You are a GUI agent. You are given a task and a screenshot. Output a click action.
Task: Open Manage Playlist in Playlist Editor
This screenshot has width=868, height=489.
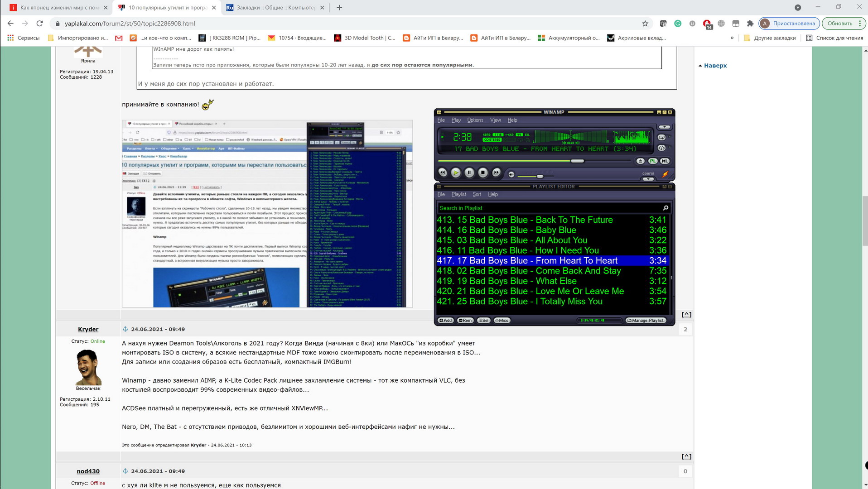[x=646, y=321]
